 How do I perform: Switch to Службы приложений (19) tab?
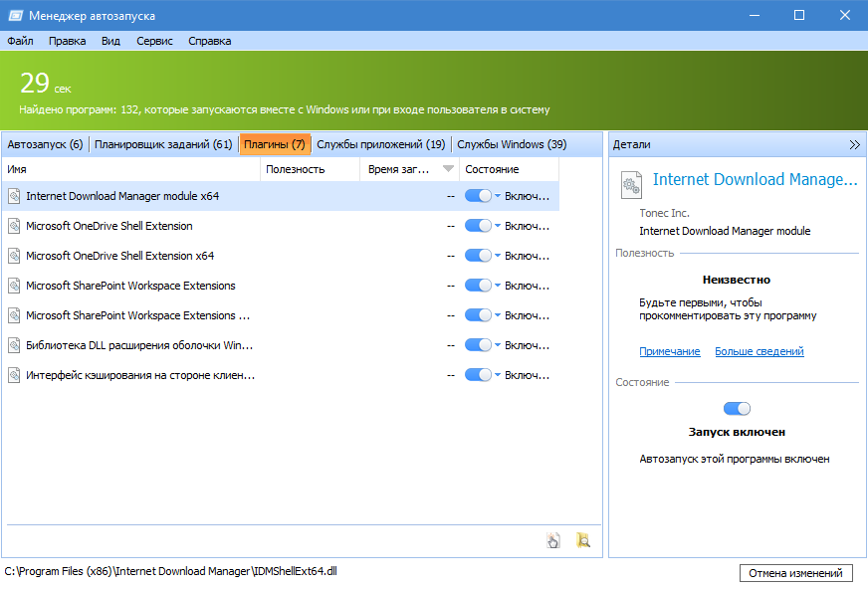pyautogui.click(x=381, y=144)
